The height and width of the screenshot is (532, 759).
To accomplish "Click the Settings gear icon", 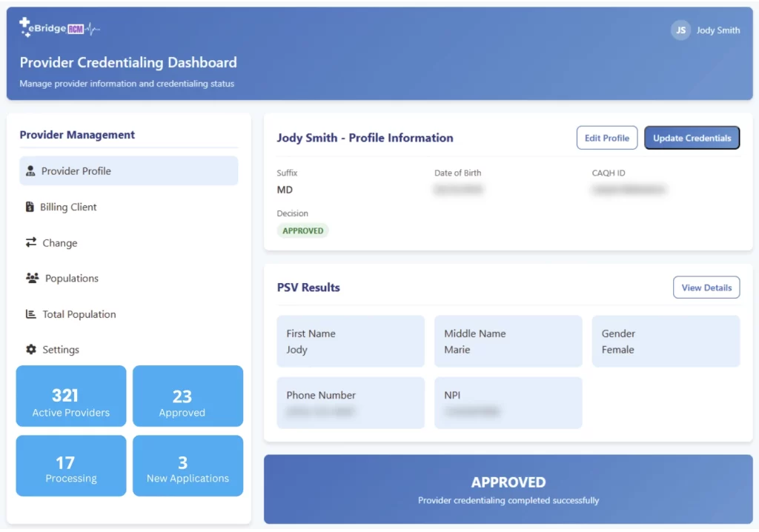I will [x=31, y=349].
